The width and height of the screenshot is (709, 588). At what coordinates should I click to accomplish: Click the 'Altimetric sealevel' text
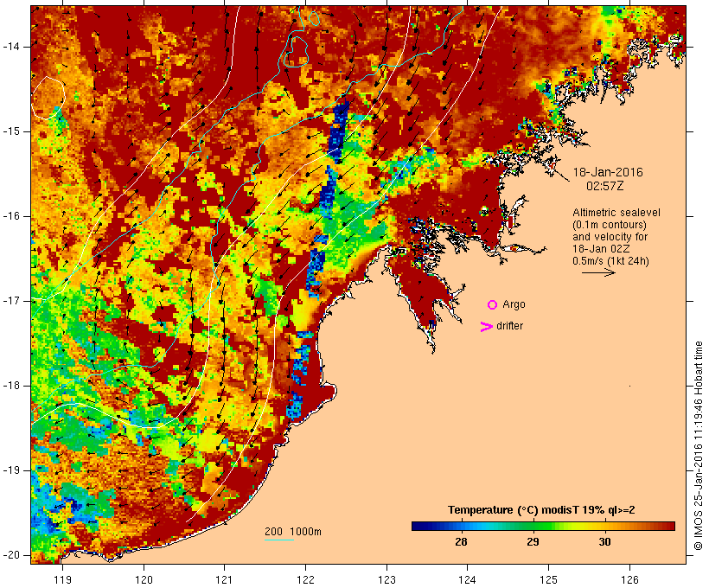click(x=616, y=213)
